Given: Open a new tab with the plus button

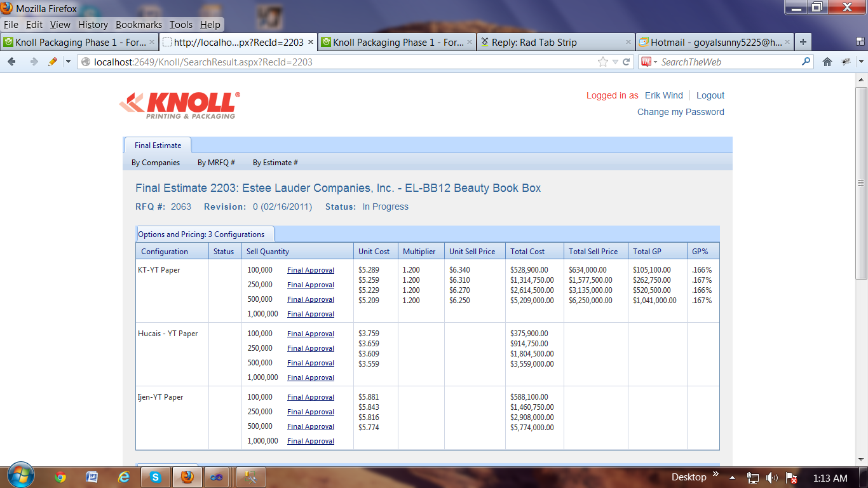Looking at the screenshot, I should tap(803, 42).
